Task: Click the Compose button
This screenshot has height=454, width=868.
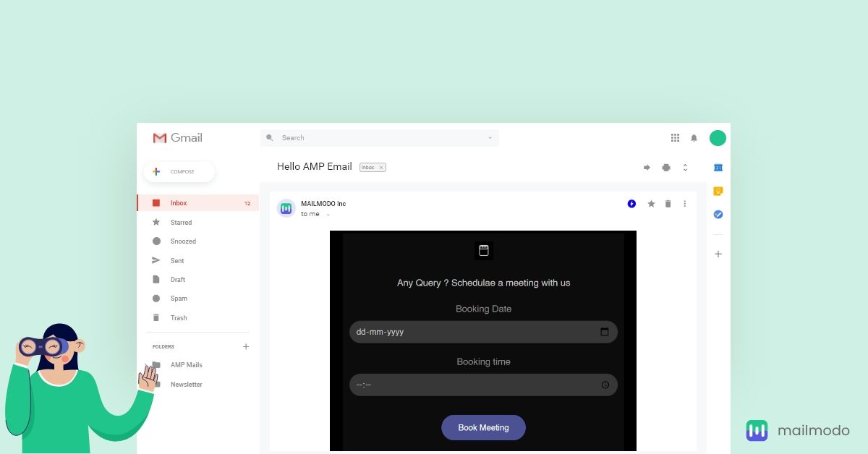Action: [179, 171]
